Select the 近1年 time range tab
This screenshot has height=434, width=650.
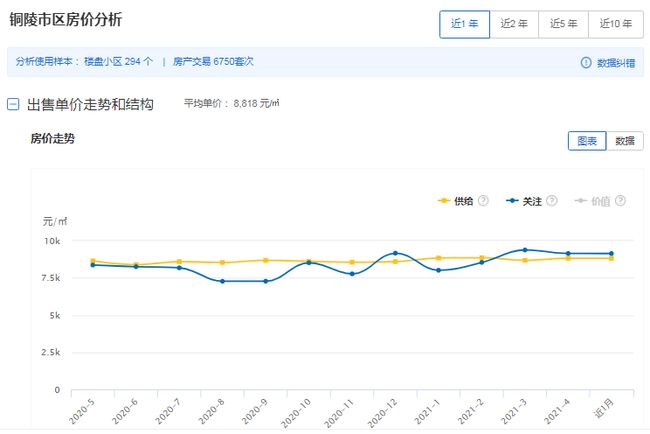(x=464, y=24)
